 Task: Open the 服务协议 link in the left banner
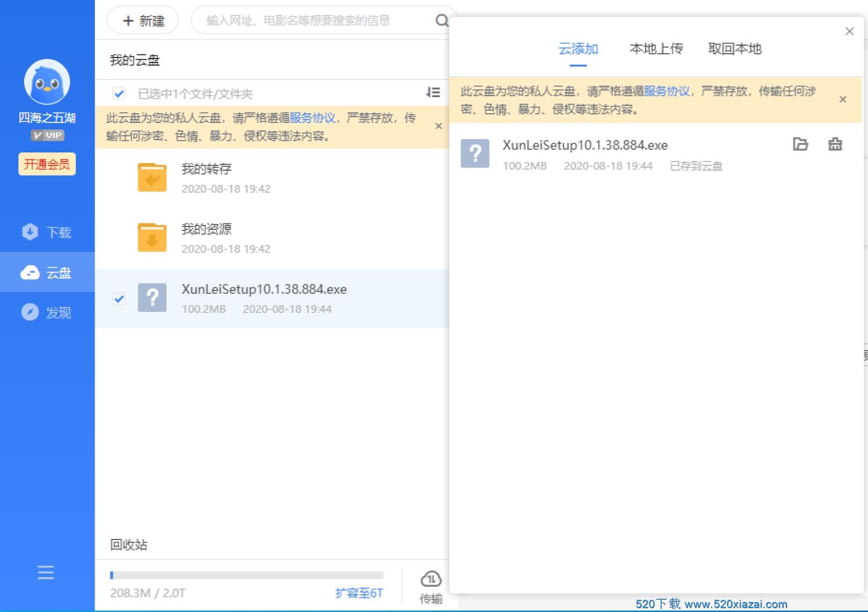312,118
